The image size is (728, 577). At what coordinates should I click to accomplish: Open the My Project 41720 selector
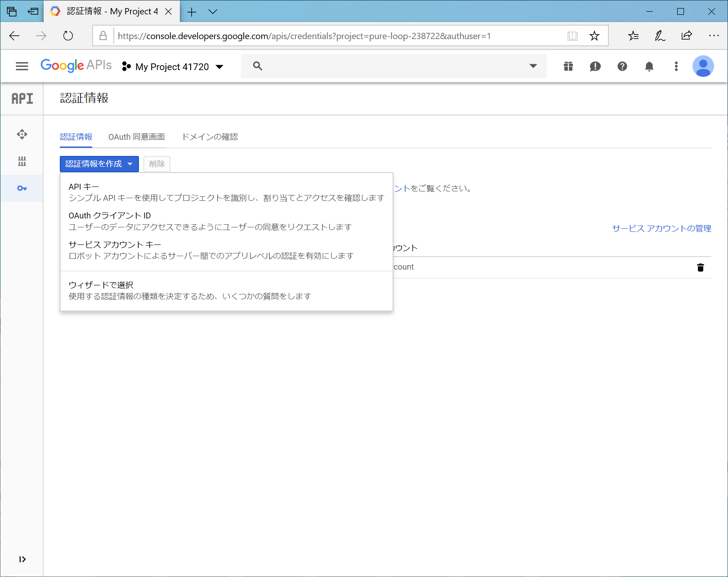173,67
